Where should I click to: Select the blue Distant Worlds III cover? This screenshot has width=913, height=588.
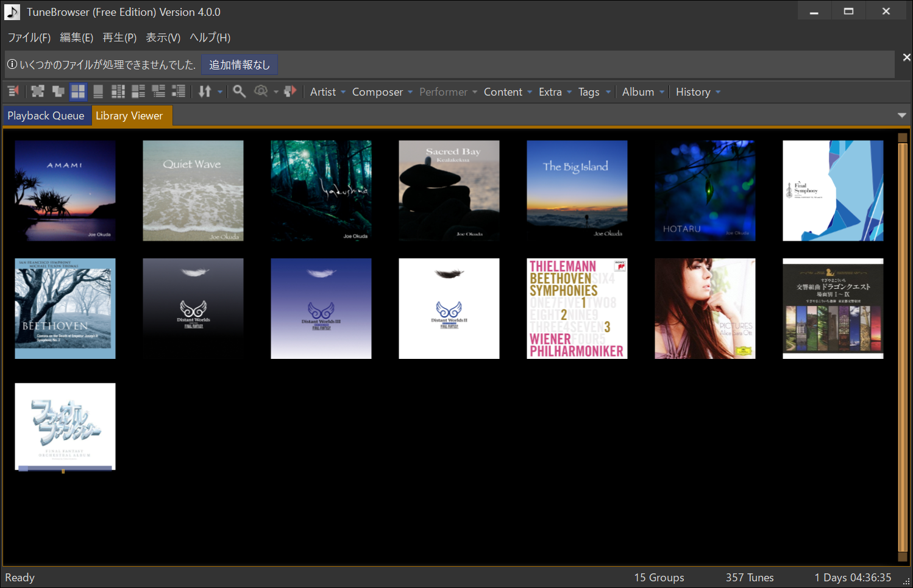(321, 308)
